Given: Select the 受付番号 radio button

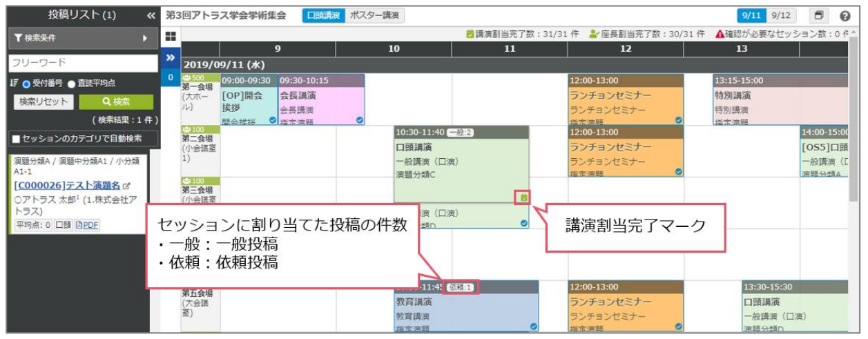Looking at the screenshot, I should 26,84.
